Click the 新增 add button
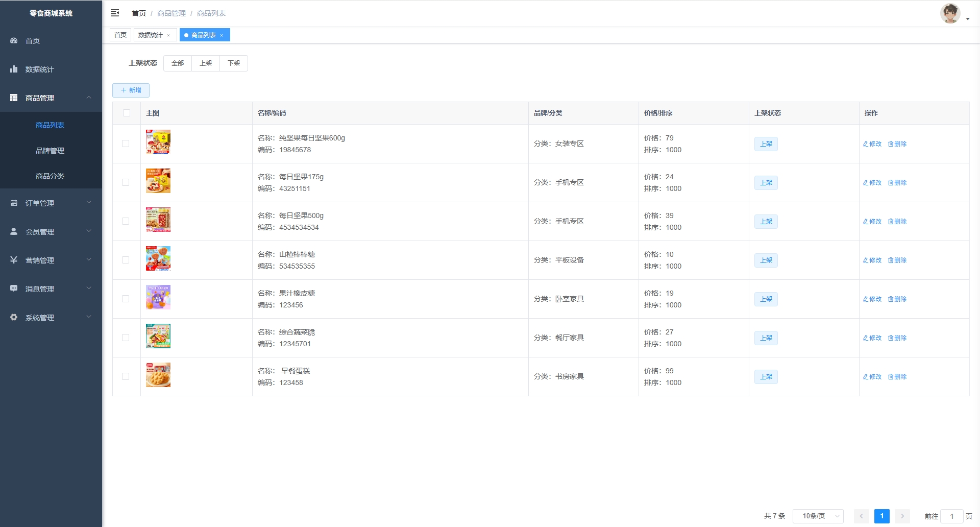Viewport: 980px width, 527px height. pos(131,90)
